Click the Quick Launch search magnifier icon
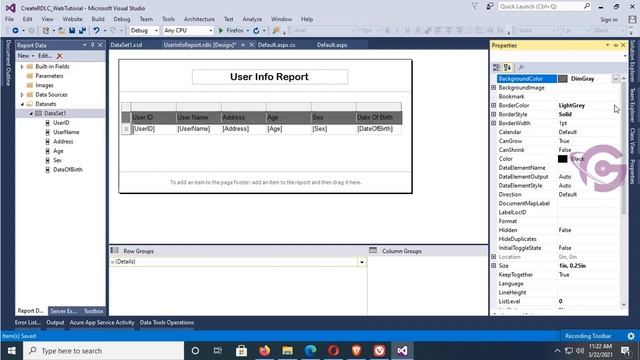Screen dimensions: 640x360 click(587, 6)
